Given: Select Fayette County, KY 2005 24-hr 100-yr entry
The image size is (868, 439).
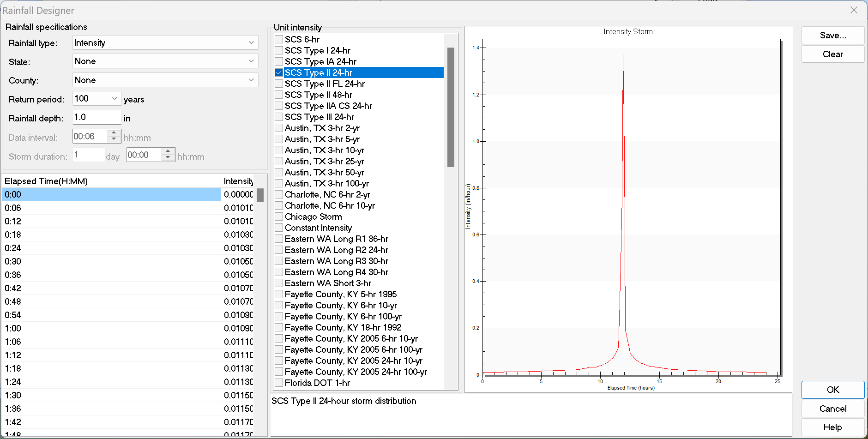Looking at the screenshot, I should (x=356, y=372).
